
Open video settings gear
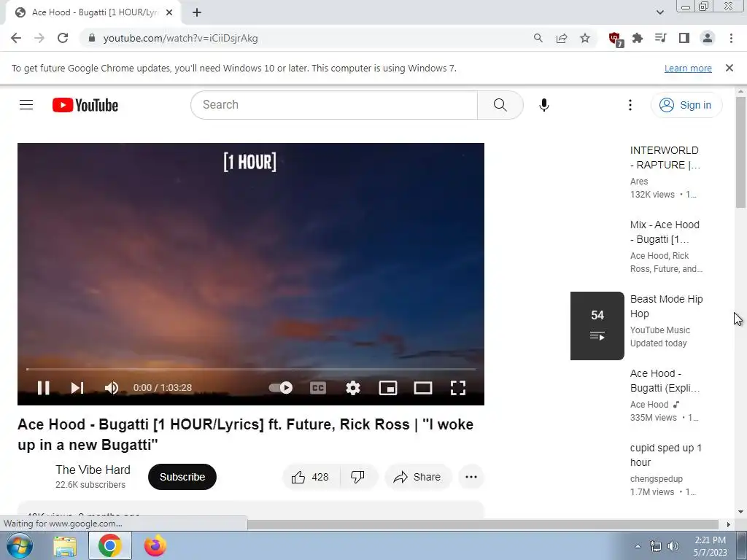pos(353,388)
